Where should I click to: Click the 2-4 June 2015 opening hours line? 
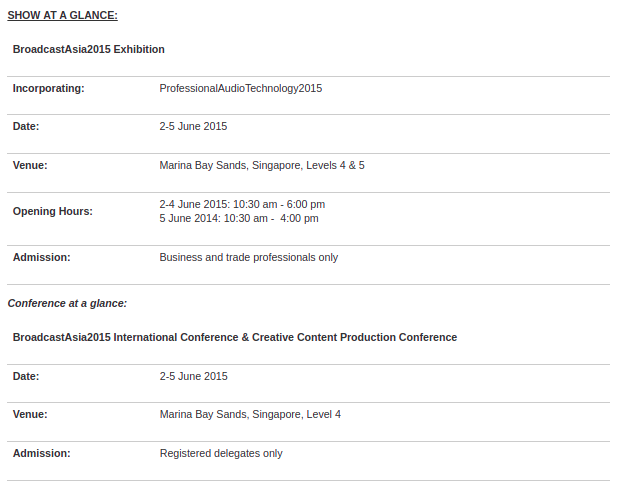pos(242,204)
